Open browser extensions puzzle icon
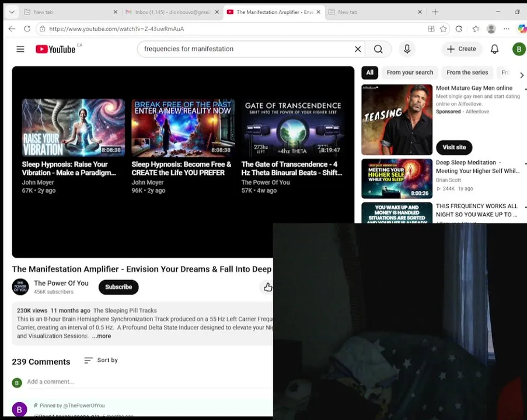The image size is (527, 420). 459,29
